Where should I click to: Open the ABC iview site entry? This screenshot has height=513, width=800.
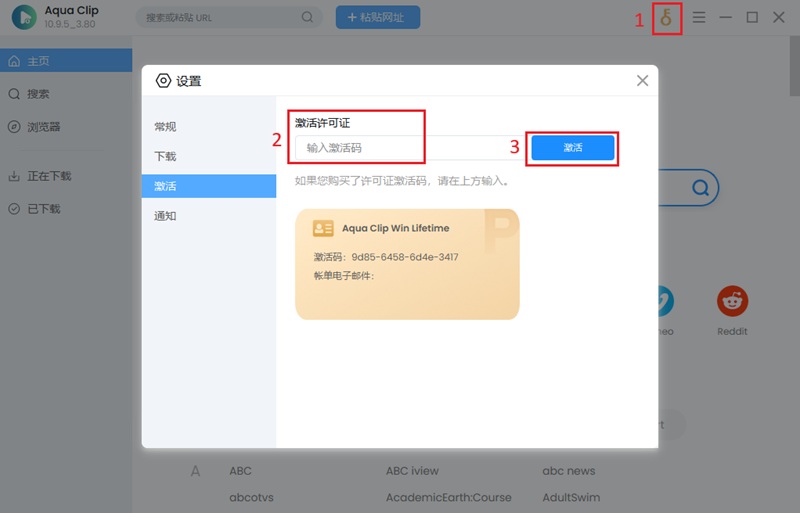(412, 471)
